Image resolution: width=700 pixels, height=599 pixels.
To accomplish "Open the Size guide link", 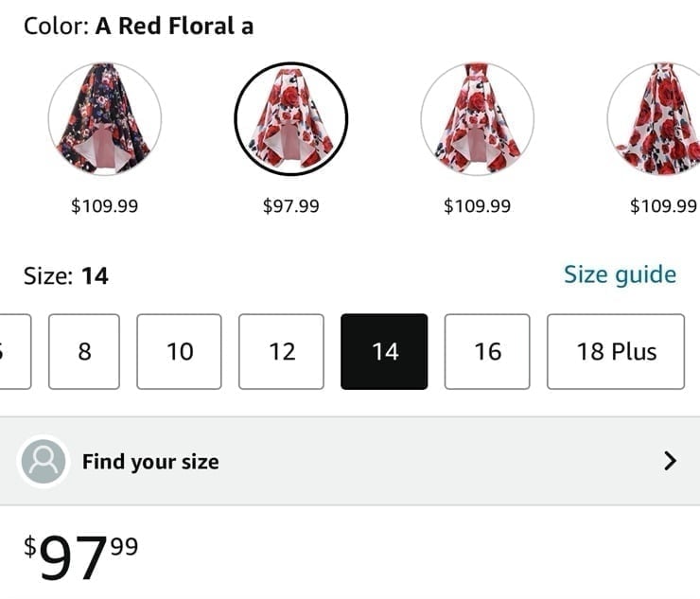I will [x=620, y=274].
